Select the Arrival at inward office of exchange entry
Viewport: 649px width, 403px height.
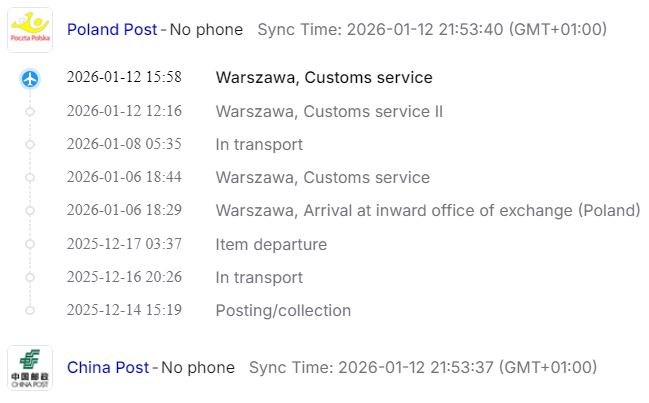427,210
